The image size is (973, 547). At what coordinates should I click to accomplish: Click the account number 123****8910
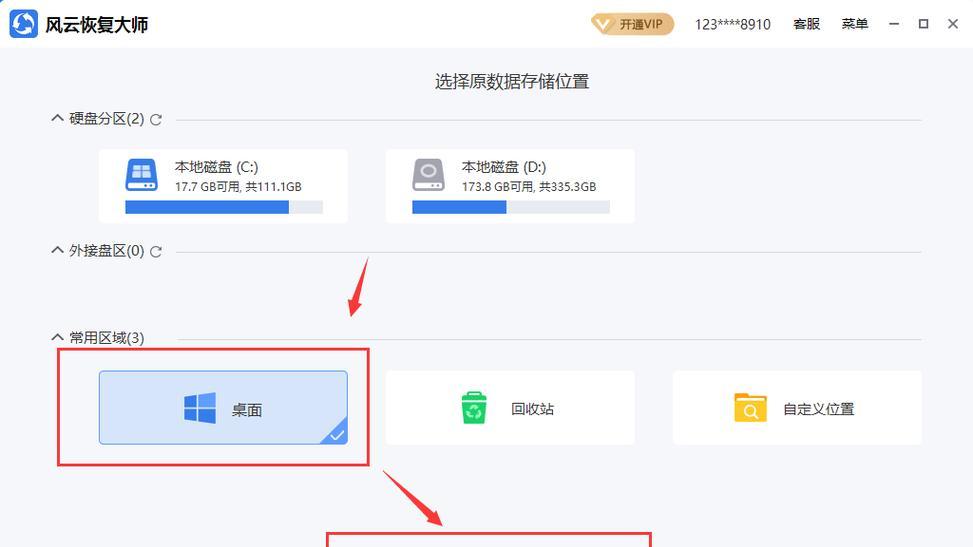732,24
